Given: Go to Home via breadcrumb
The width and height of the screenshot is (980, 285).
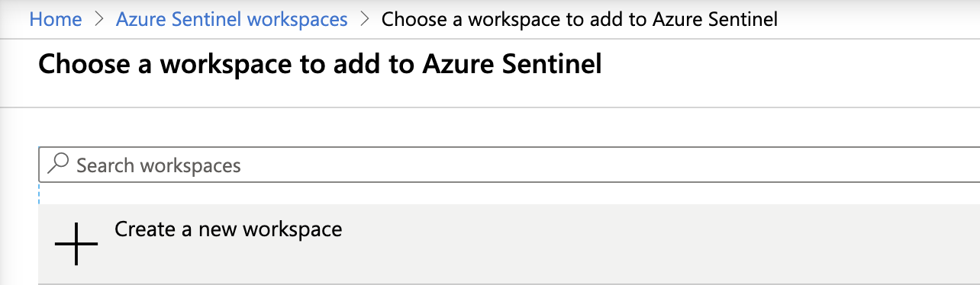Looking at the screenshot, I should click(55, 19).
